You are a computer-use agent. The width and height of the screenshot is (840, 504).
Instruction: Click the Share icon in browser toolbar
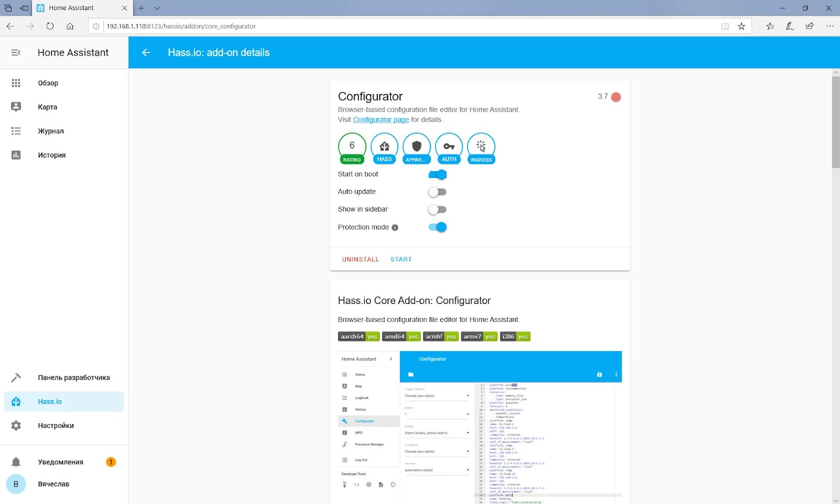[x=810, y=26]
